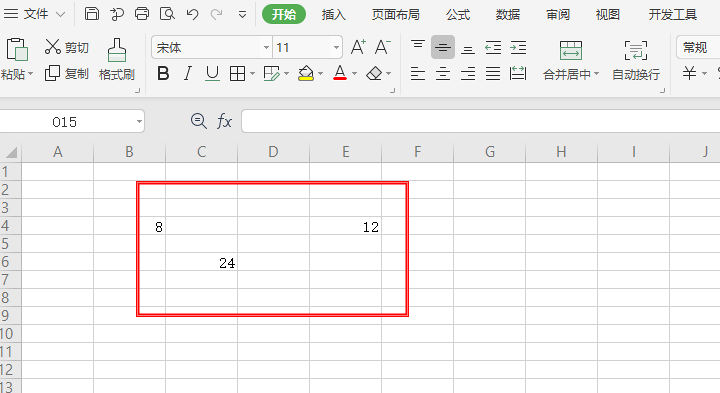The image size is (720, 393).
Task: Click the Undo arrow icon
Action: (x=192, y=14)
